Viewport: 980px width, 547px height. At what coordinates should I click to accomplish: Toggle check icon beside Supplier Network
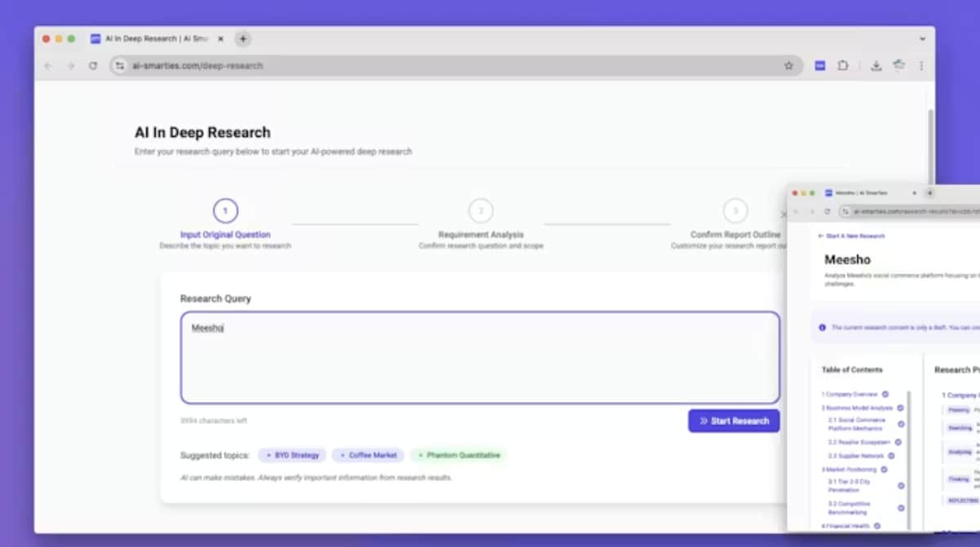click(x=891, y=456)
